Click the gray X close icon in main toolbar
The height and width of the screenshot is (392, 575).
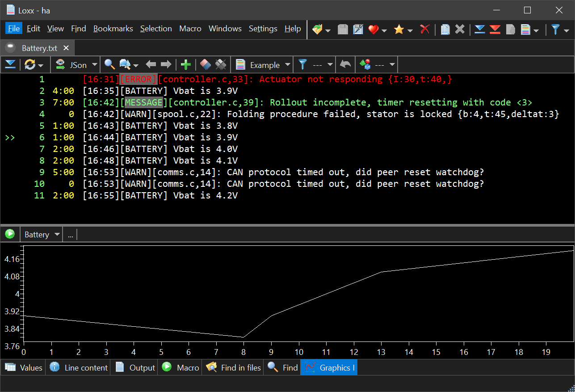click(x=460, y=30)
